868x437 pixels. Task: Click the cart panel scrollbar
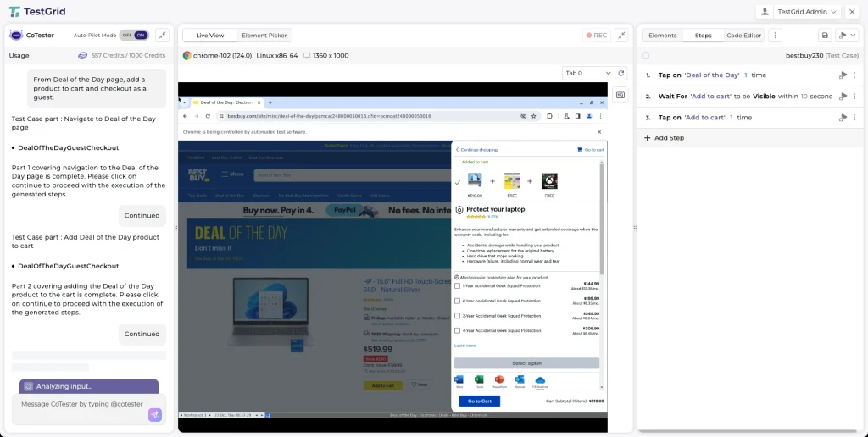tap(603, 218)
